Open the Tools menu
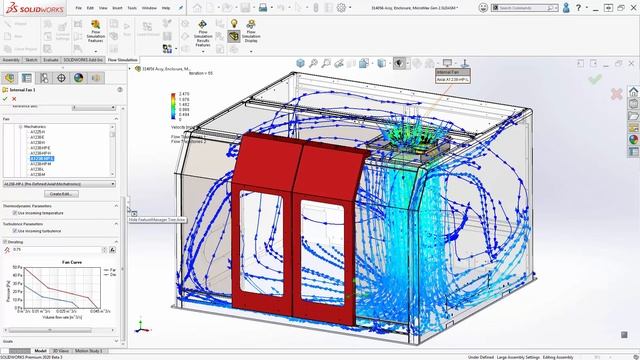The height and width of the screenshot is (360, 640). (132, 8)
